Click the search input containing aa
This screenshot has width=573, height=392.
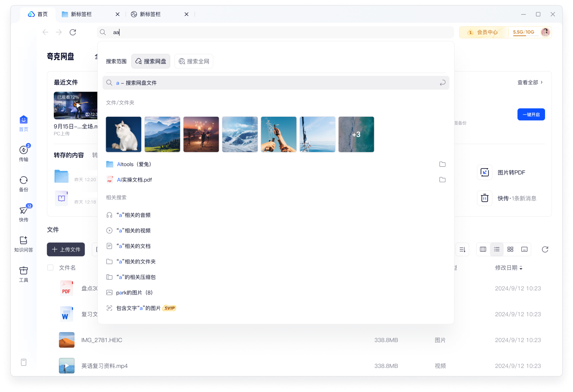[x=276, y=32]
